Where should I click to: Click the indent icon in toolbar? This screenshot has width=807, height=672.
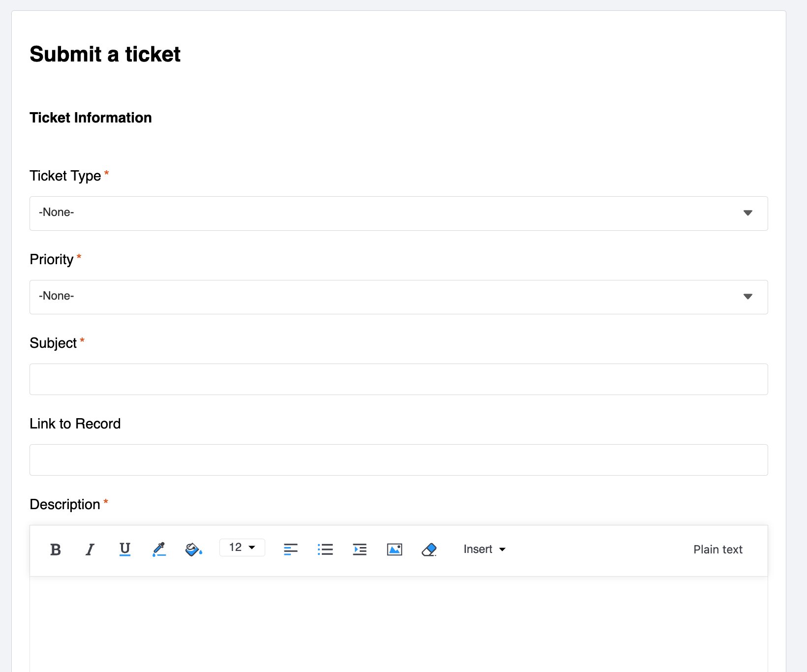[x=360, y=550]
